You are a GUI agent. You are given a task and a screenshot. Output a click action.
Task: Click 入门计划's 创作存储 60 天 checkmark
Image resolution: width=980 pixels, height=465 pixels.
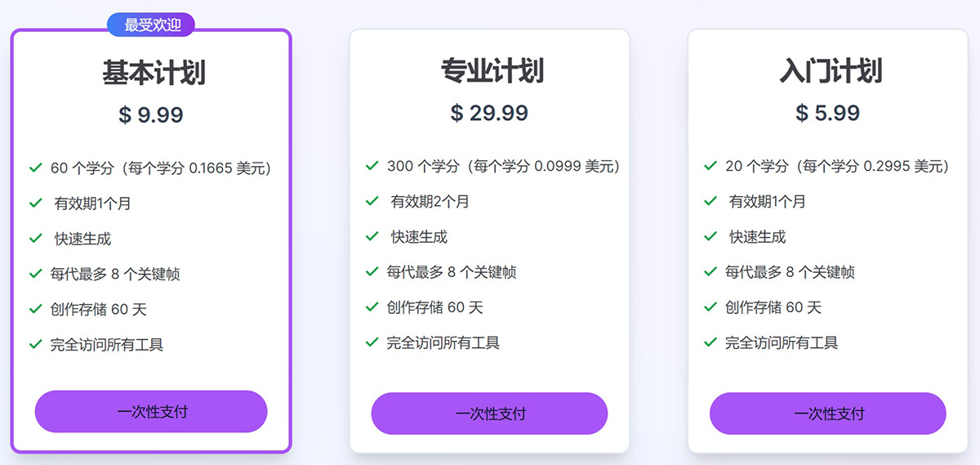710,307
